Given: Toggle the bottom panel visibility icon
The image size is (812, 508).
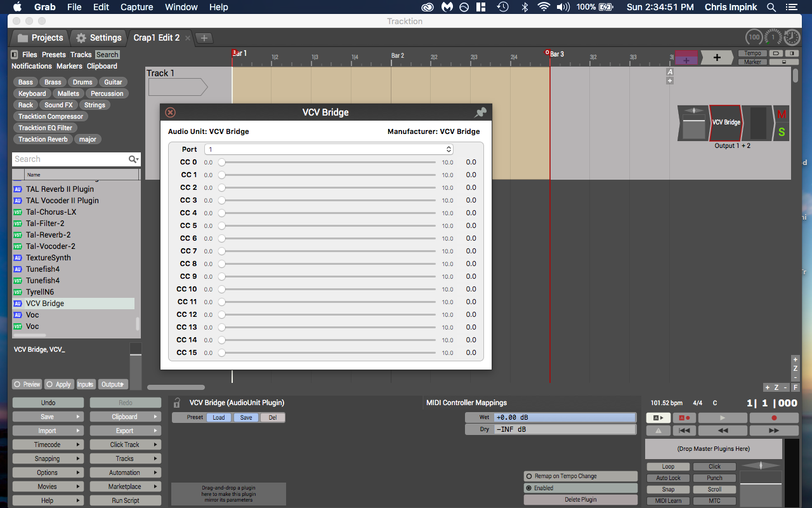Looking at the screenshot, I should click(x=783, y=62).
